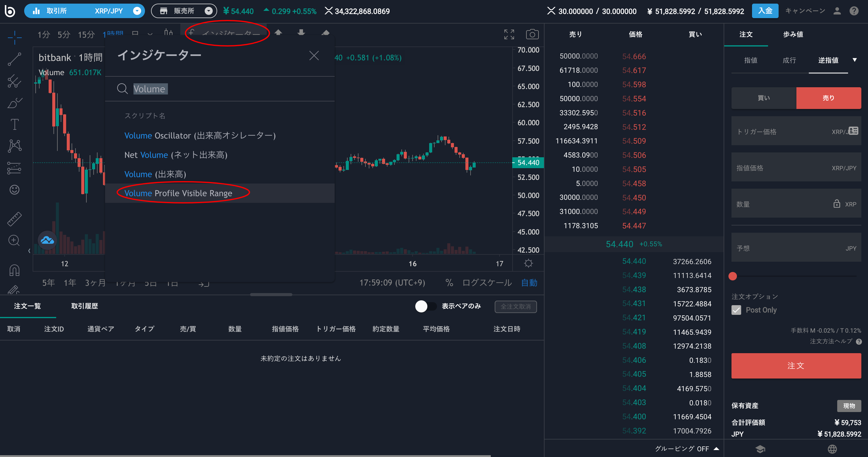Choose Net Volume indicator
The image size is (868, 457).
point(220,155)
